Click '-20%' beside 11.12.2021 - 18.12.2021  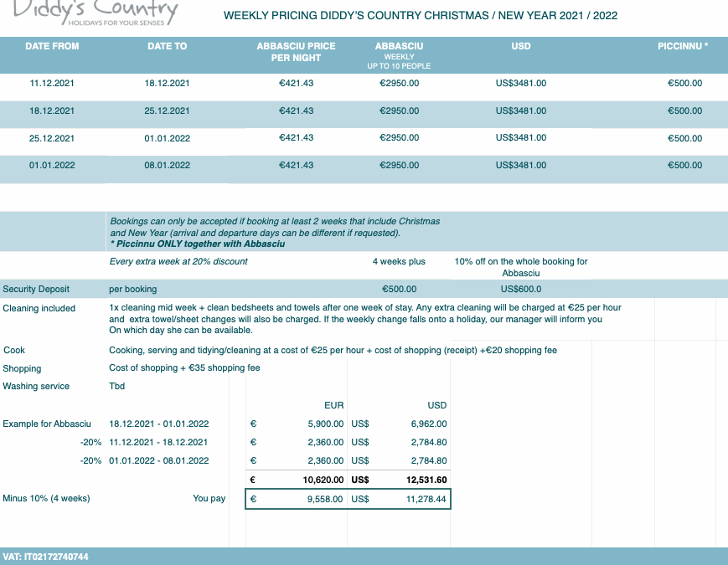[x=90, y=443]
